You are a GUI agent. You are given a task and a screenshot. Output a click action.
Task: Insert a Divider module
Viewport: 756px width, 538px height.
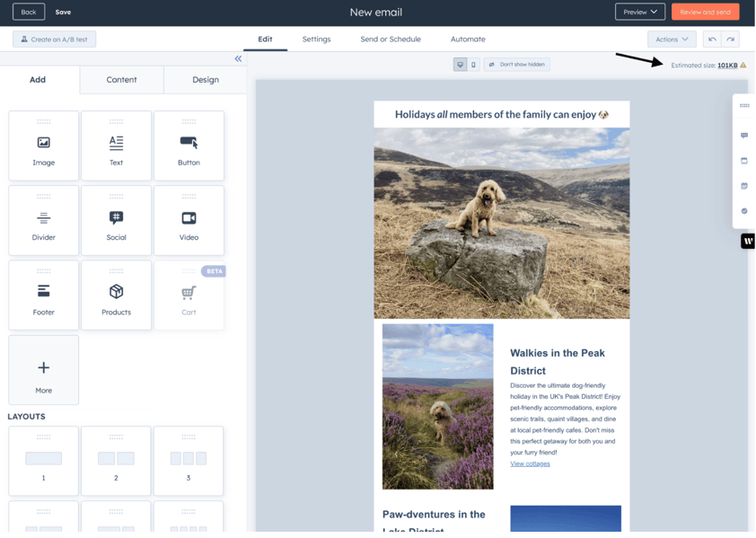[43, 221]
